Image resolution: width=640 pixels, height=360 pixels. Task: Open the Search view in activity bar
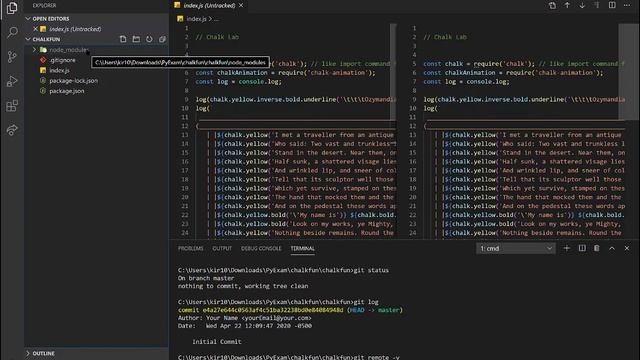[x=12, y=32]
